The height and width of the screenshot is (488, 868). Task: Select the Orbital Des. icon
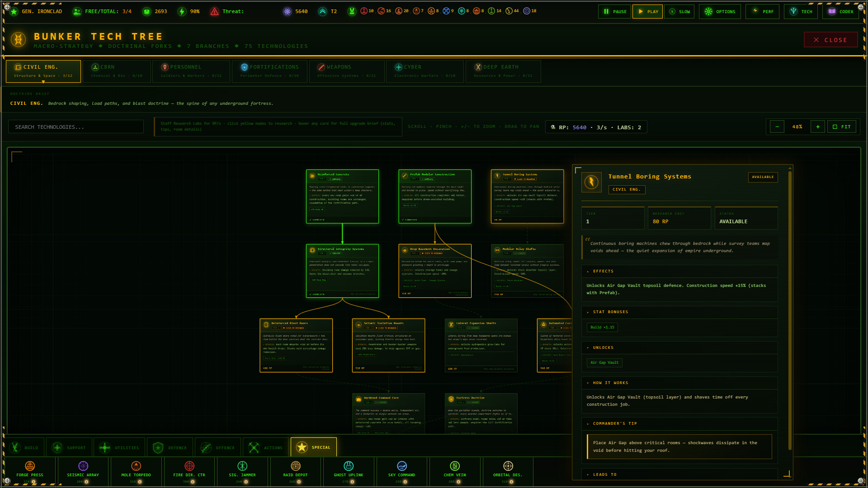(x=508, y=466)
